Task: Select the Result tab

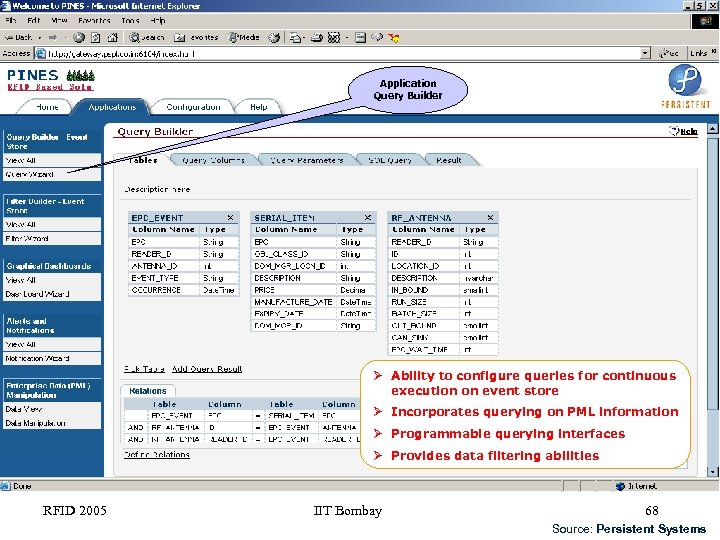Action: (x=449, y=160)
